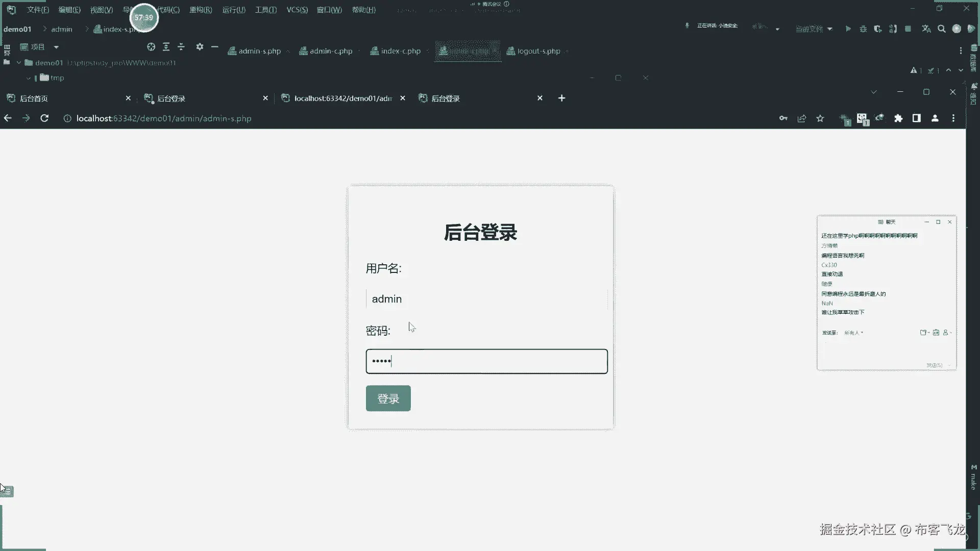Open a new browser tab with plus button
This screenshot has width=980, height=551.
coord(561,98)
